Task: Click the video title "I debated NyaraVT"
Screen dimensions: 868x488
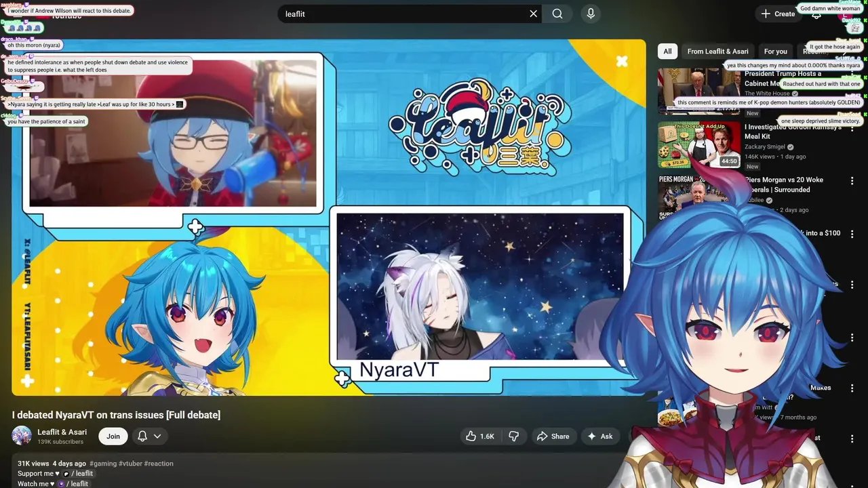Action: pos(116,415)
